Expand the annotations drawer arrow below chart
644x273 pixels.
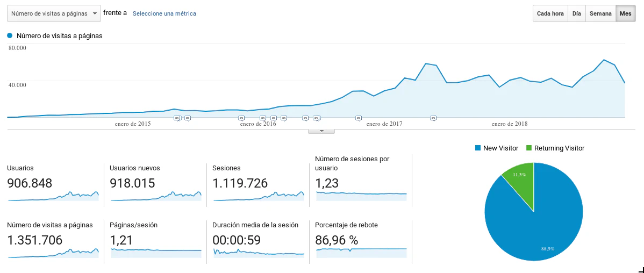tap(321, 131)
